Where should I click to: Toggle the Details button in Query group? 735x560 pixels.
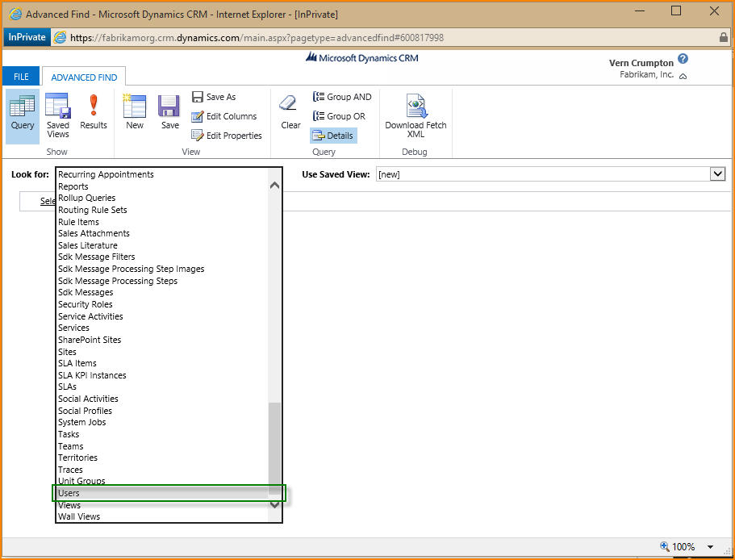coord(333,136)
